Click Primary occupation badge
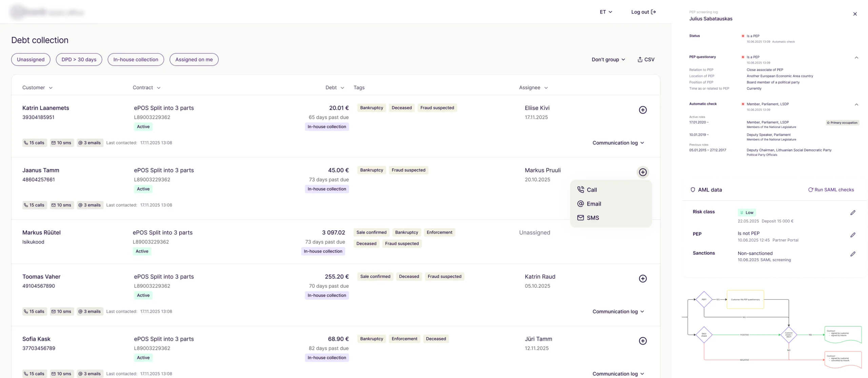868x378 pixels. 842,123
